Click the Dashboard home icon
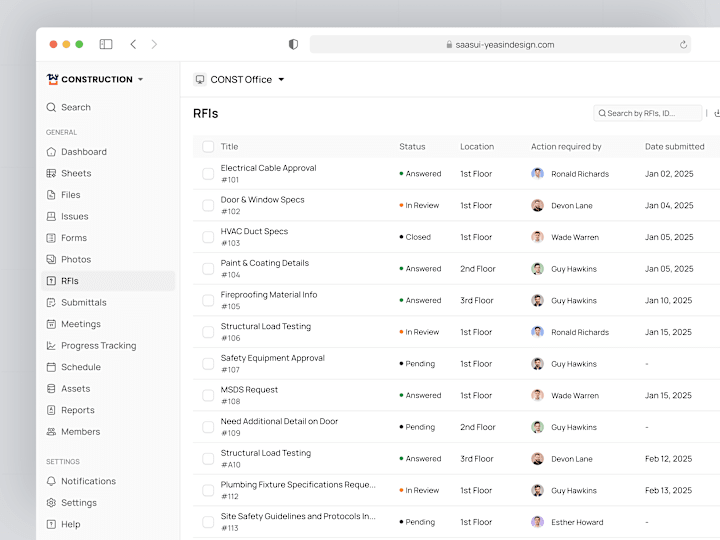Screen dimensions: 720x540 pyautogui.click(x=51, y=152)
